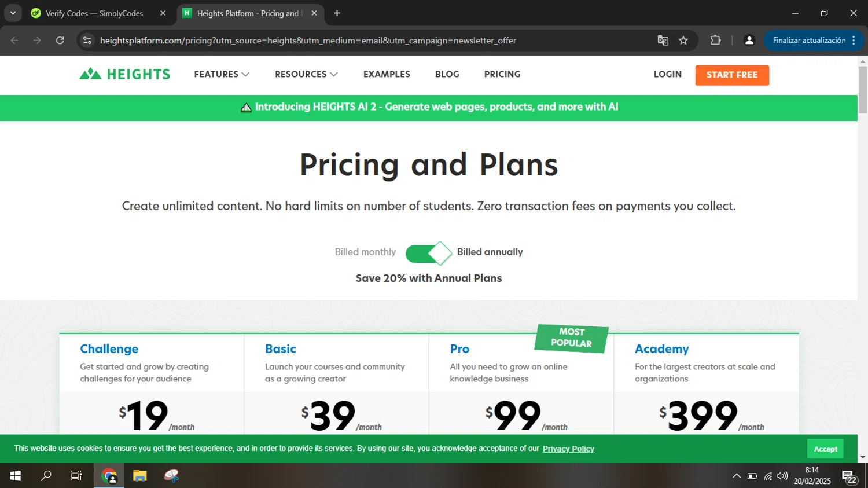
Task: Click the $39/month price
Action: point(341,416)
